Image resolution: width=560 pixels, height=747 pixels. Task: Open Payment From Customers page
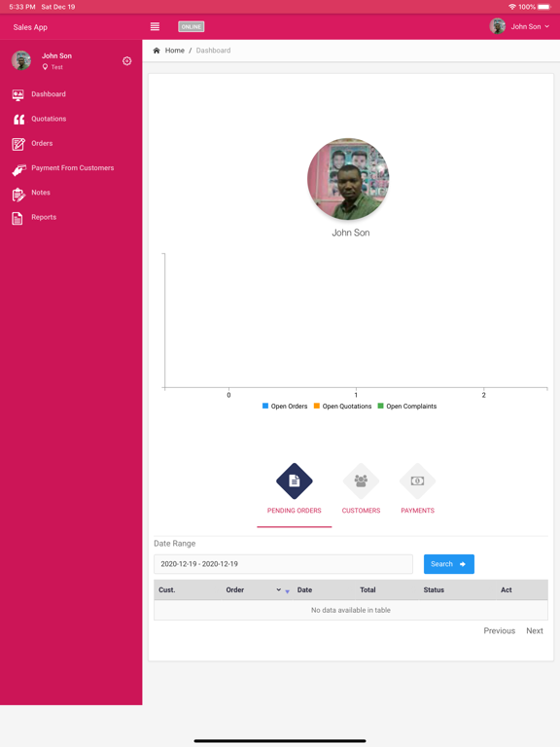[x=72, y=168]
